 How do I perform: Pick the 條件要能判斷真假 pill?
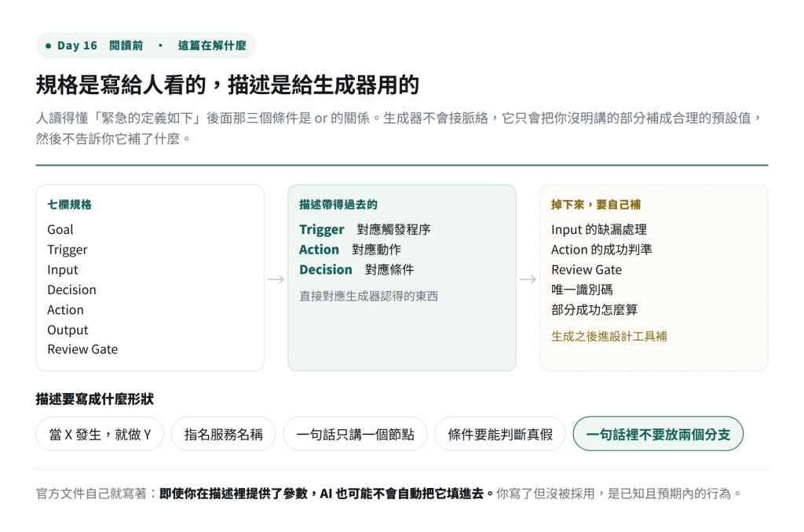pyautogui.click(x=500, y=434)
